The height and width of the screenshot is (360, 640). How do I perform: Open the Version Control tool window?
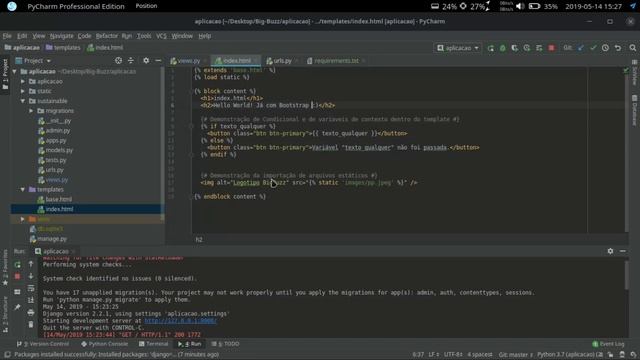tap(43, 344)
